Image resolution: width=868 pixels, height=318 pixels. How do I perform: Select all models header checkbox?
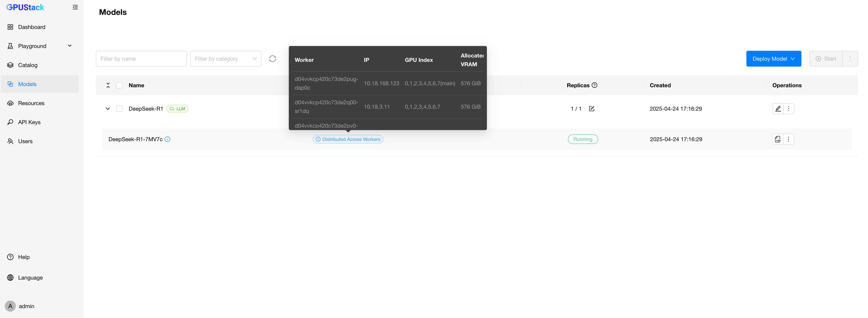119,85
